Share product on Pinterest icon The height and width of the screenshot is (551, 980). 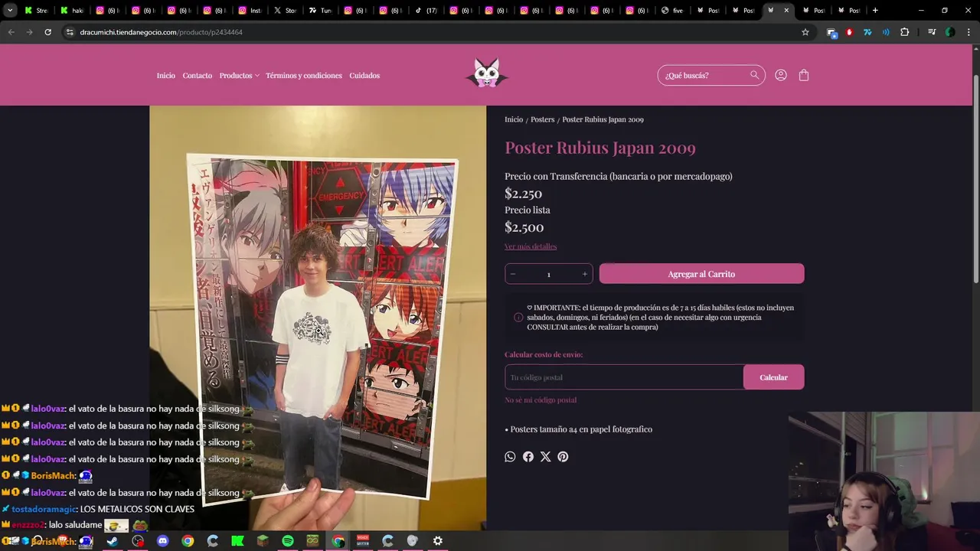click(x=563, y=457)
